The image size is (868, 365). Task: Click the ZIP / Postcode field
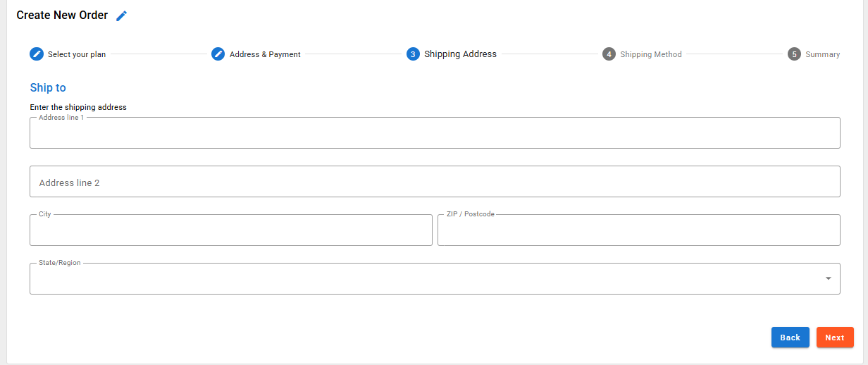pyautogui.click(x=638, y=230)
